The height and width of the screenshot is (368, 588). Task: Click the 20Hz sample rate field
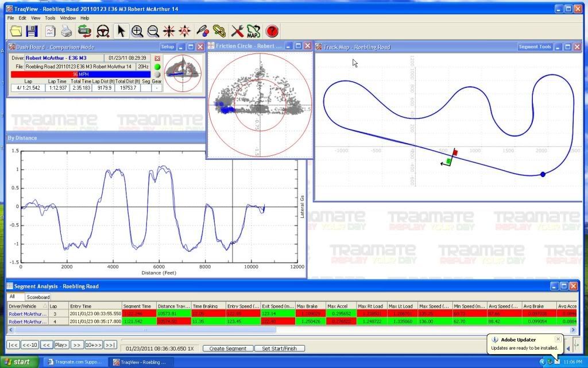143,67
